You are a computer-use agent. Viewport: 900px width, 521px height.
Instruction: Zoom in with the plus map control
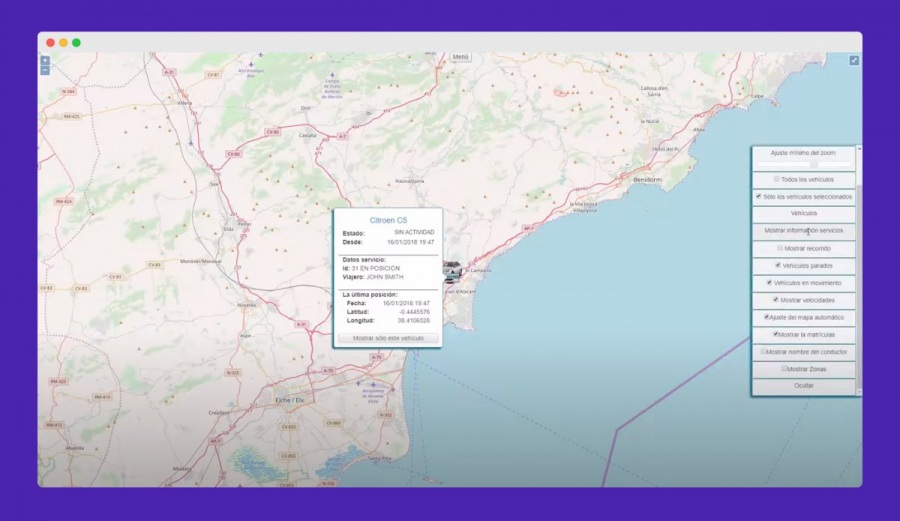coord(45,60)
